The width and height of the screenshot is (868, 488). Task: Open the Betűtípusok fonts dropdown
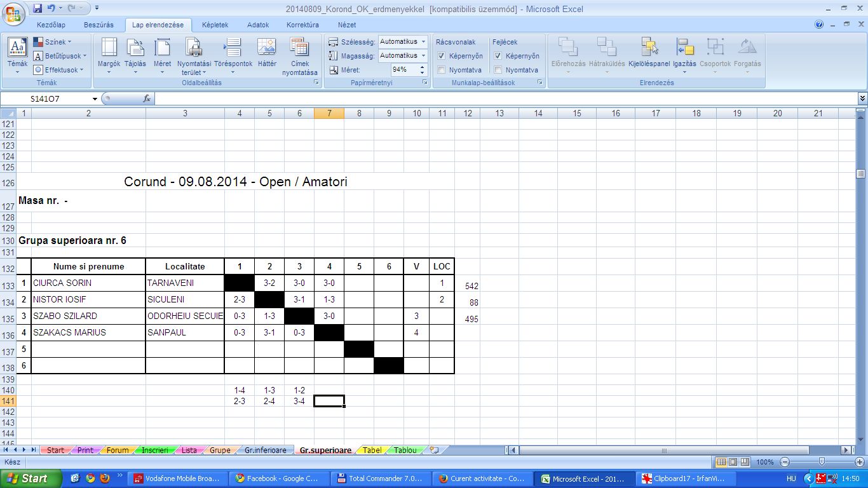tap(60, 56)
